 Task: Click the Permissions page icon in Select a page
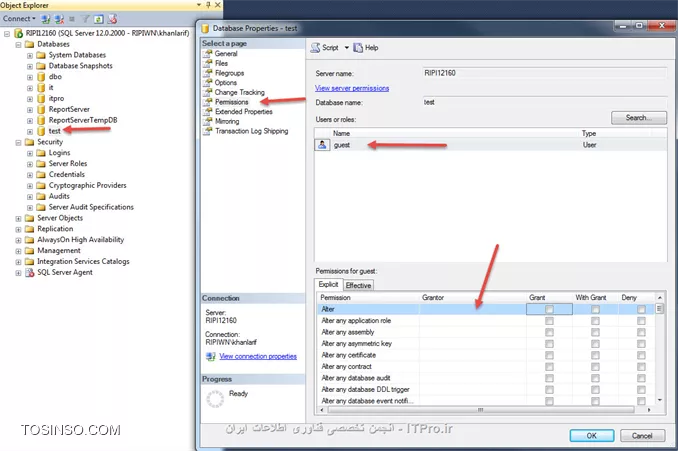pos(208,102)
